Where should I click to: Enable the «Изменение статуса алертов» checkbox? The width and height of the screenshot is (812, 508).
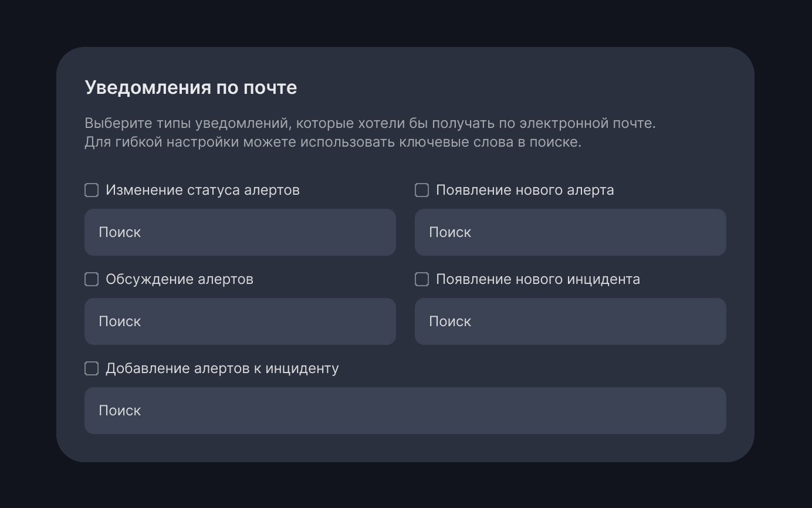(91, 189)
